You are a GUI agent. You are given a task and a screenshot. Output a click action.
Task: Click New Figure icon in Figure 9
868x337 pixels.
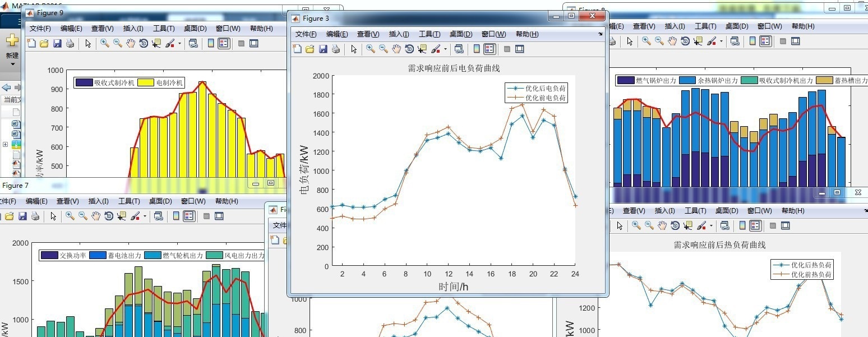coord(31,43)
